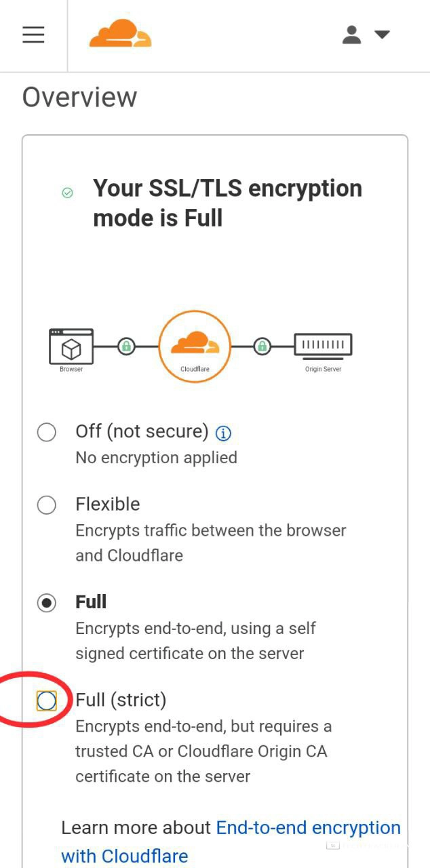Screen dimensions: 430x868
Task: Click the Cloudflare cloud diagram circle
Action: coord(195,346)
